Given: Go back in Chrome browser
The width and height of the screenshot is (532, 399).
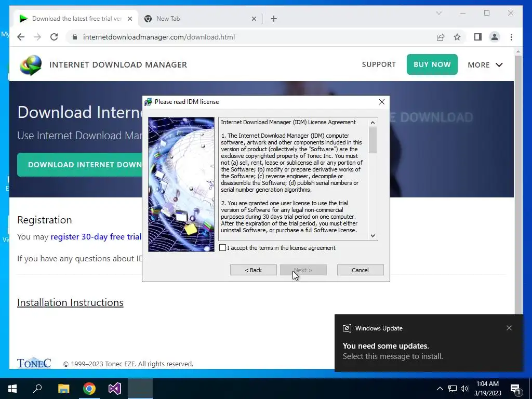Looking at the screenshot, I should [21, 37].
